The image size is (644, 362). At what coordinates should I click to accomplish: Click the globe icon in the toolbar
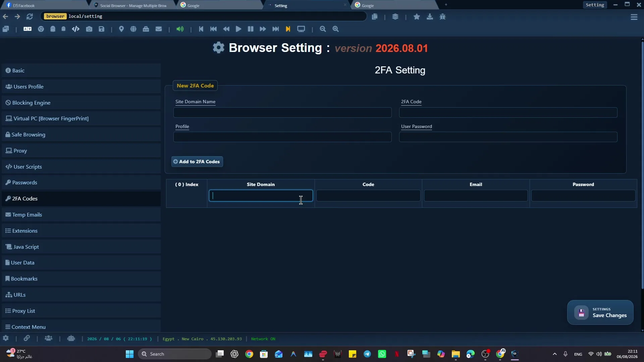[x=133, y=29]
